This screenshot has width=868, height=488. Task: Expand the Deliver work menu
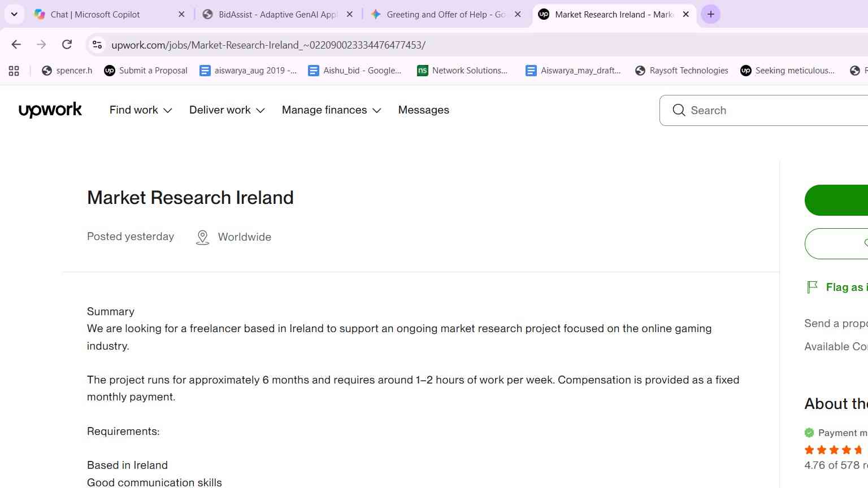pyautogui.click(x=227, y=110)
